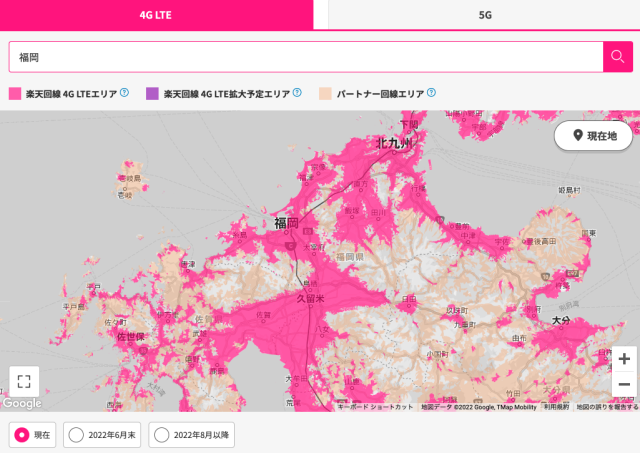640x453 pixels.
Task: Click the 八女 label on map
Action: click(x=322, y=329)
